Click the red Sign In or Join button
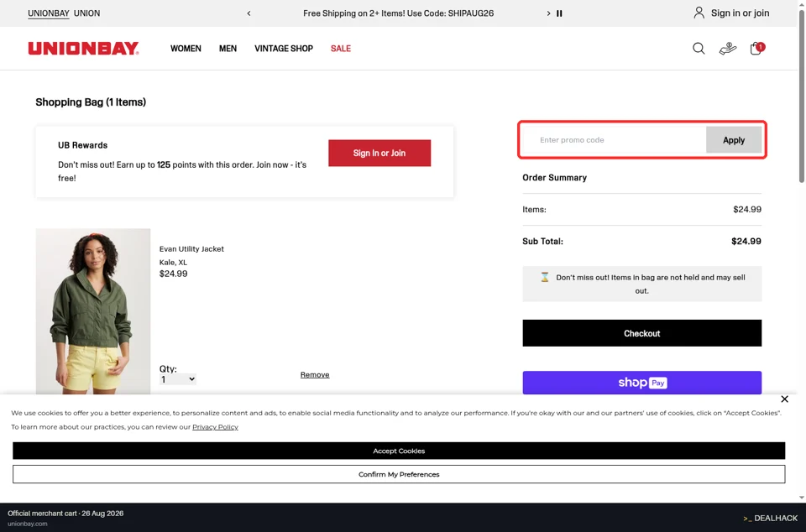The image size is (806, 532). [x=379, y=153]
